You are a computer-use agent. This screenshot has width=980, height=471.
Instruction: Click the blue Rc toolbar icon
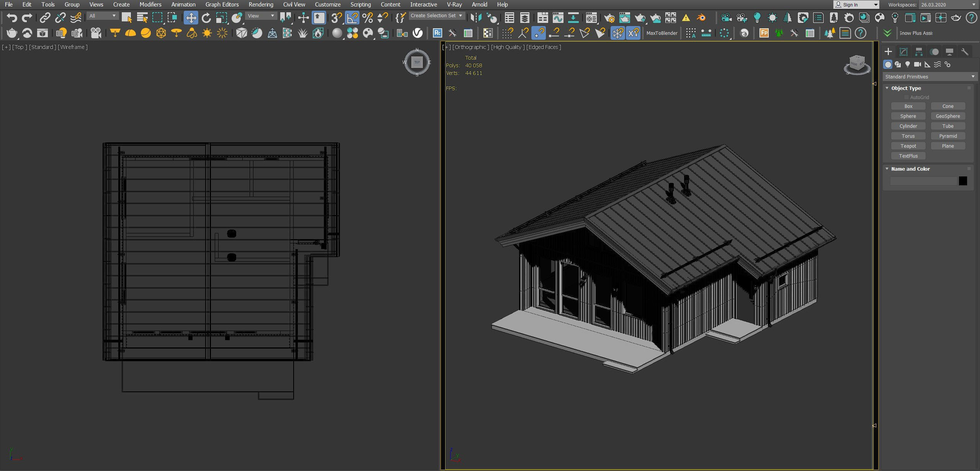pyautogui.click(x=437, y=33)
